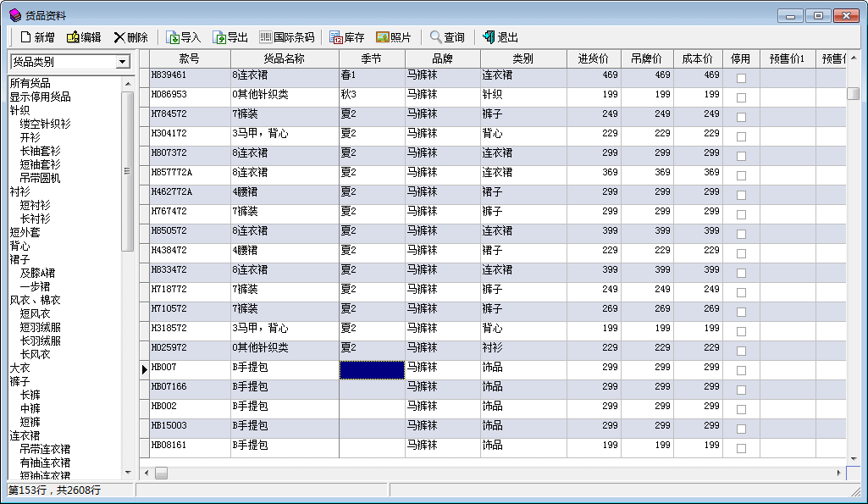Open the 照片 (Photo) viewer
This screenshot has height=504, width=868.
[383, 37]
